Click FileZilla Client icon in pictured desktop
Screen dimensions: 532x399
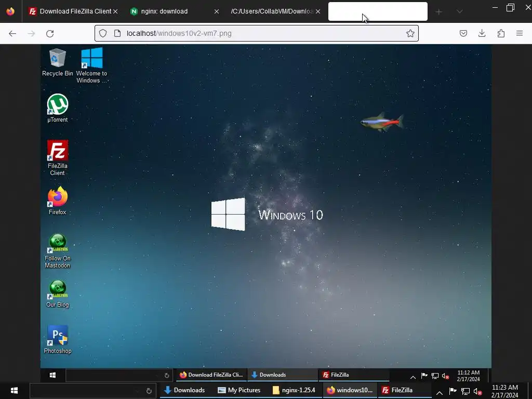coord(57,158)
